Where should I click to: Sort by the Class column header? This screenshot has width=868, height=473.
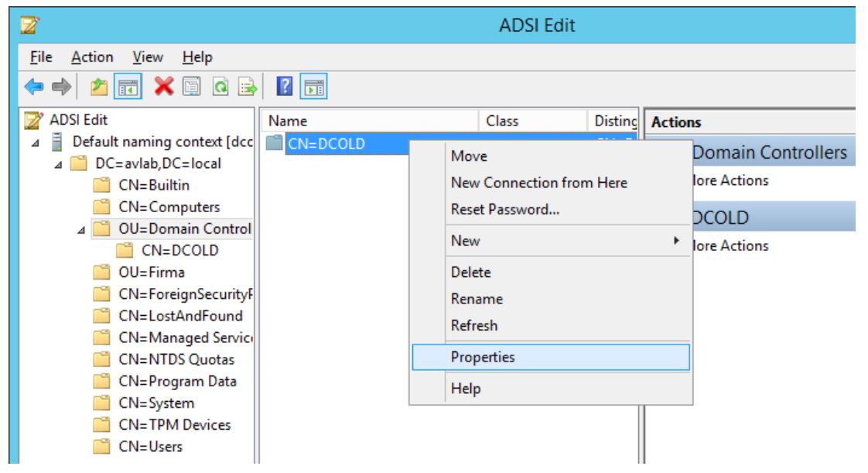(x=532, y=121)
